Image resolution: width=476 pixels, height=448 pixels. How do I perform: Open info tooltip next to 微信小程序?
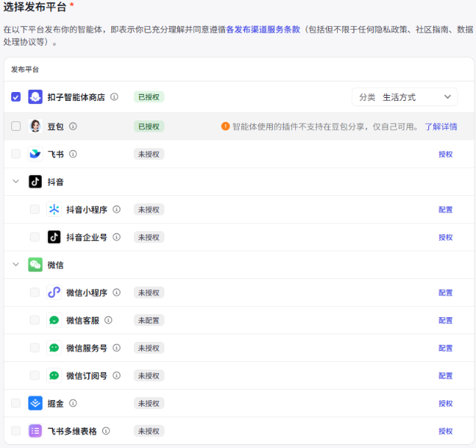click(117, 292)
